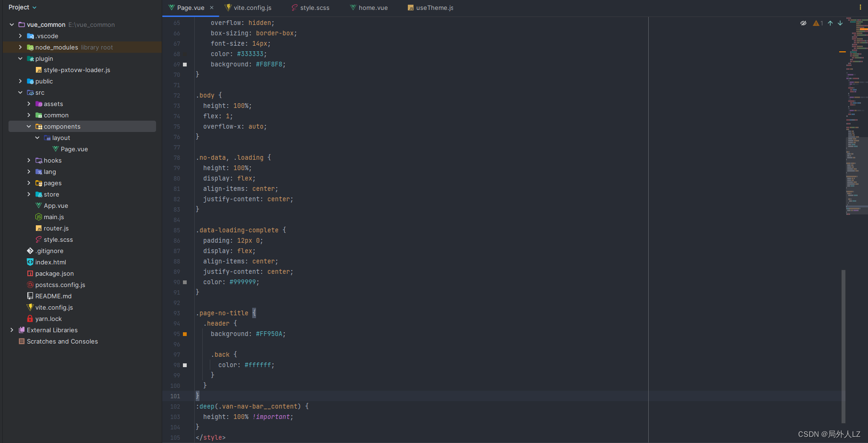Click the Scratches and Consoles icon
Image resolution: width=868 pixels, height=443 pixels.
tap(22, 341)
